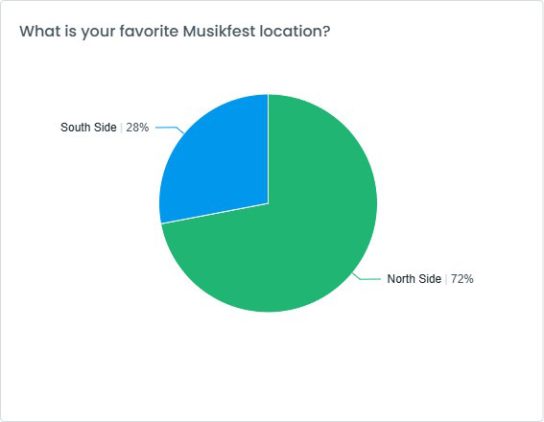This screenshot has height=422, width=544.
Task: Click the vertical white divider atop the pie
Action: click(268, 149)
